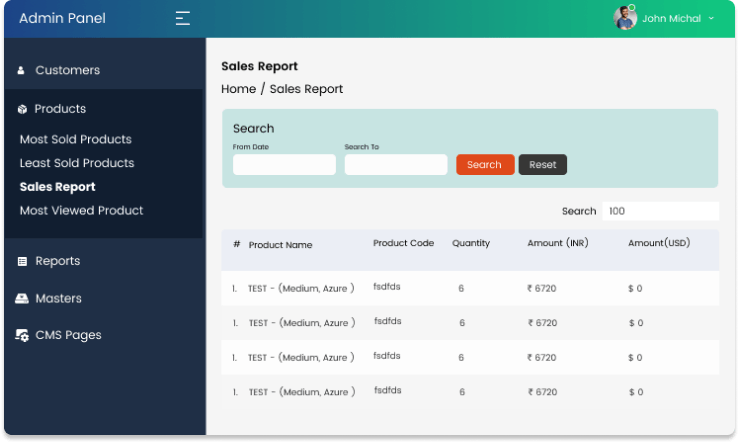This screenshot has height=443, width=739.
Task: Click John Michal's profile avatar
Action: 625,18
